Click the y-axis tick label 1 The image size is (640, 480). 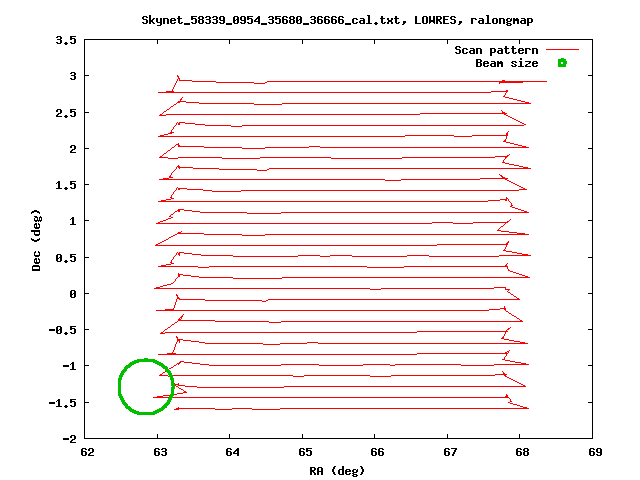click(73, 221)
